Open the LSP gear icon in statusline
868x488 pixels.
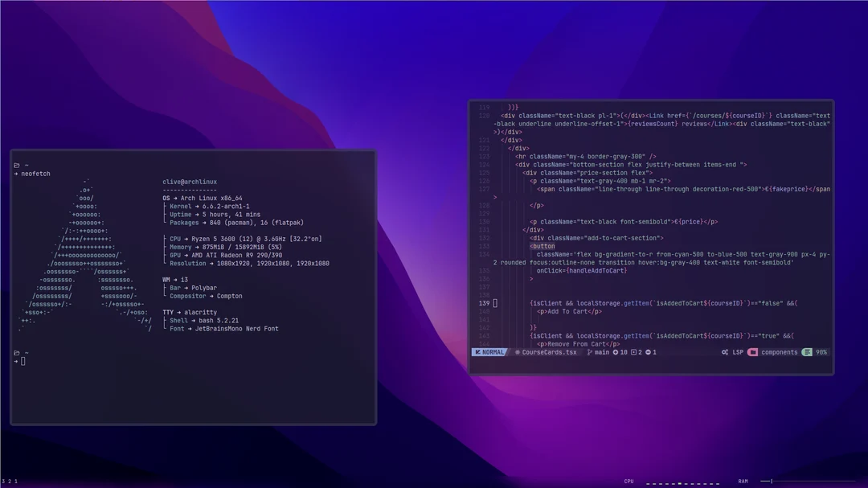726,352
